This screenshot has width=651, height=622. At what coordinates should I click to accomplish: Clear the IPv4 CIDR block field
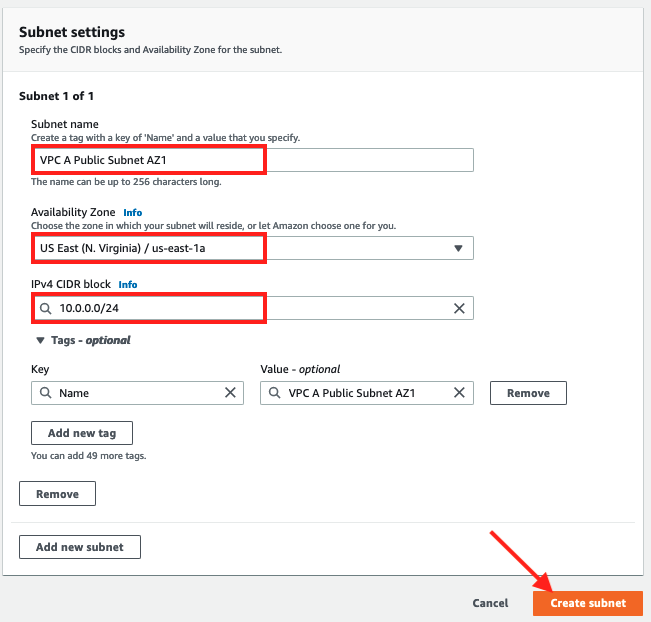click(x=459, y=309)
